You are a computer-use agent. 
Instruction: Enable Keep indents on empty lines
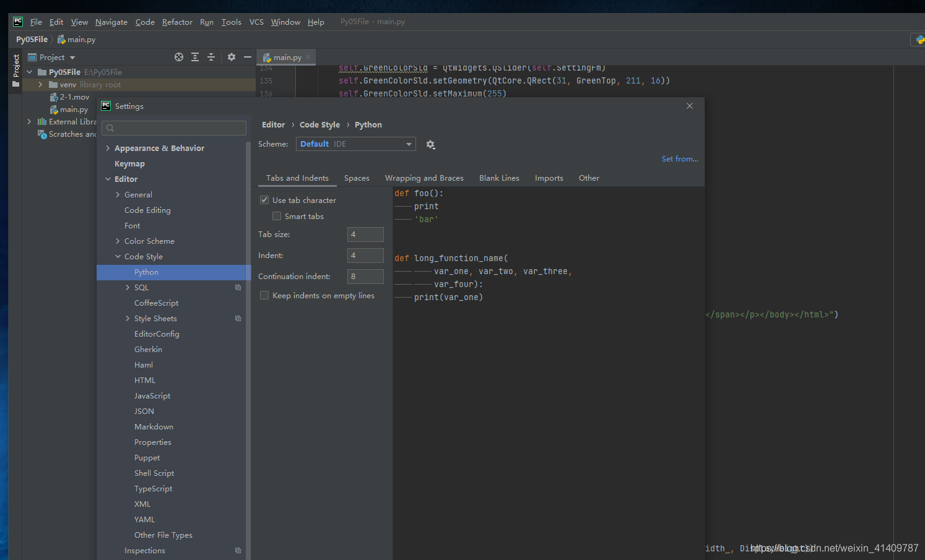point(264,295)
